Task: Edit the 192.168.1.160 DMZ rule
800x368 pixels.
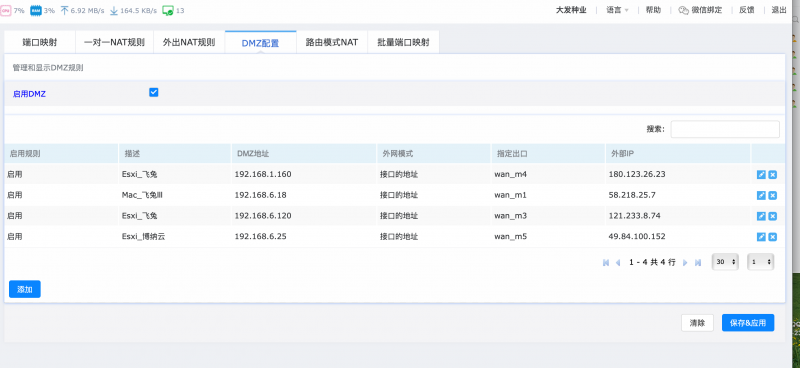Action: (x=761, y=175)
